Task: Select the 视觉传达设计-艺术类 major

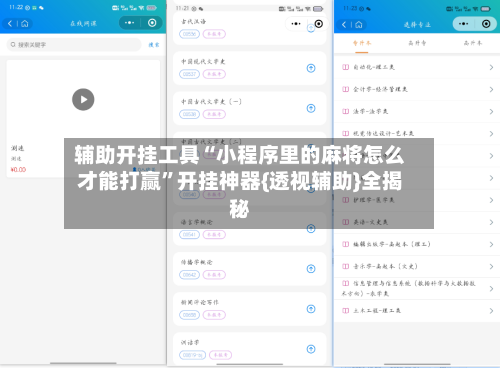Action: coord(417,134)
